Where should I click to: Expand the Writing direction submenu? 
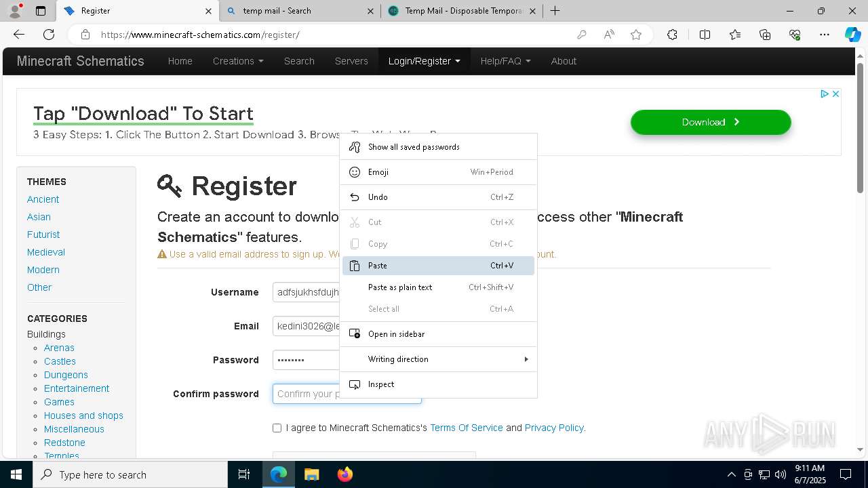click(x=438, y=359)
